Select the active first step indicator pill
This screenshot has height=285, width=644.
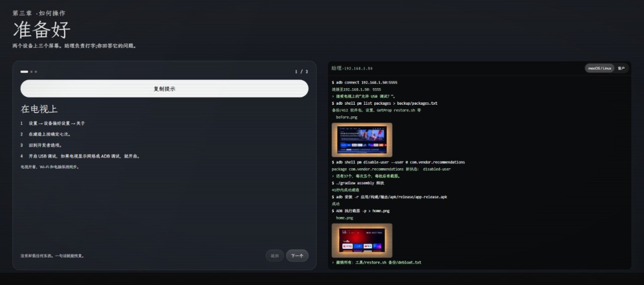24,72
